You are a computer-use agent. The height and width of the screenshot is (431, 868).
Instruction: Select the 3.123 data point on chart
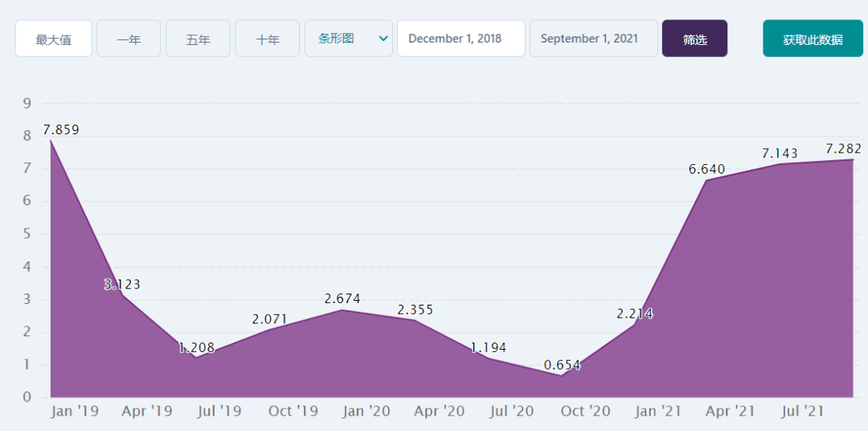tap(122, 295)
